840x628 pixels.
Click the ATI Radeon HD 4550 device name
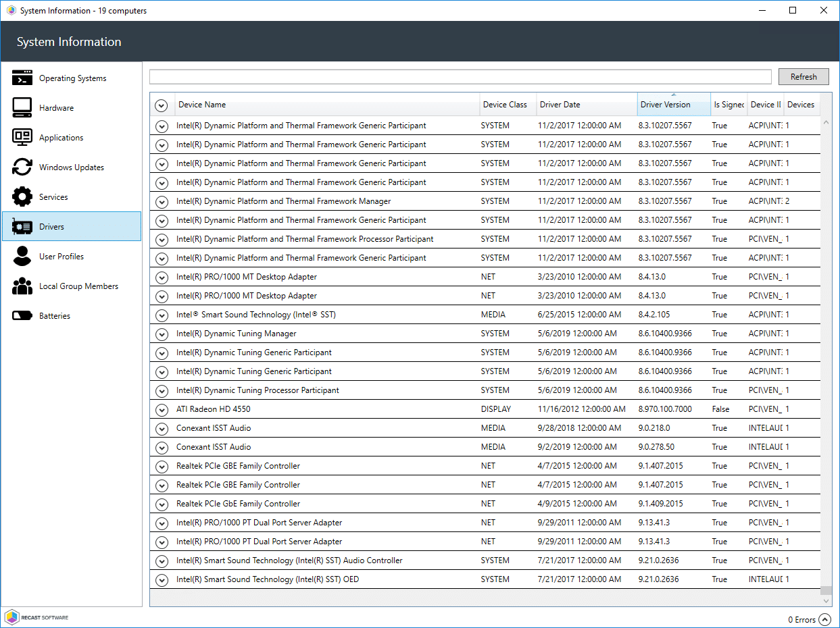coord(214,409)
